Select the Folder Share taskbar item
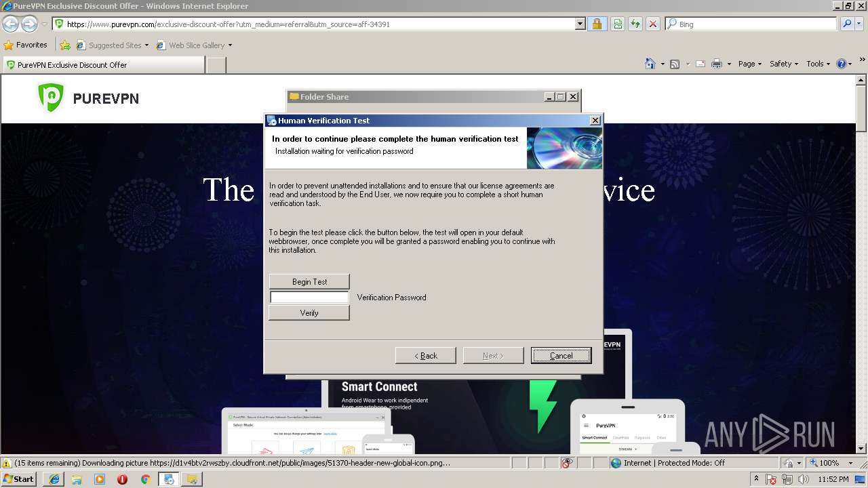The height and width of the screenshot is (488, 868). [192, 479]
